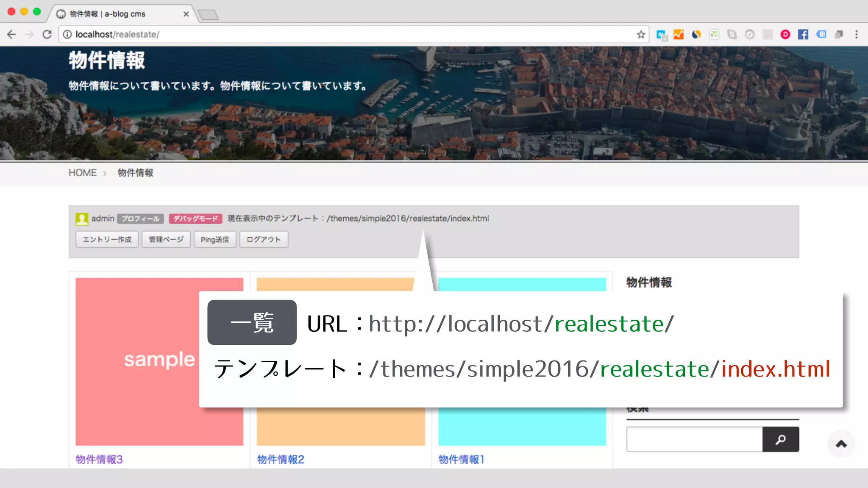Open the 物件情報3 entry link
The width and height of the screenshot is (868, 488).
[99, 460]
